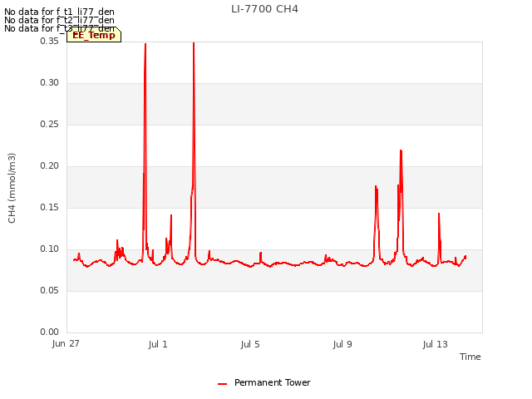Click the Jul 9 x-axis label

coord(342,344)
